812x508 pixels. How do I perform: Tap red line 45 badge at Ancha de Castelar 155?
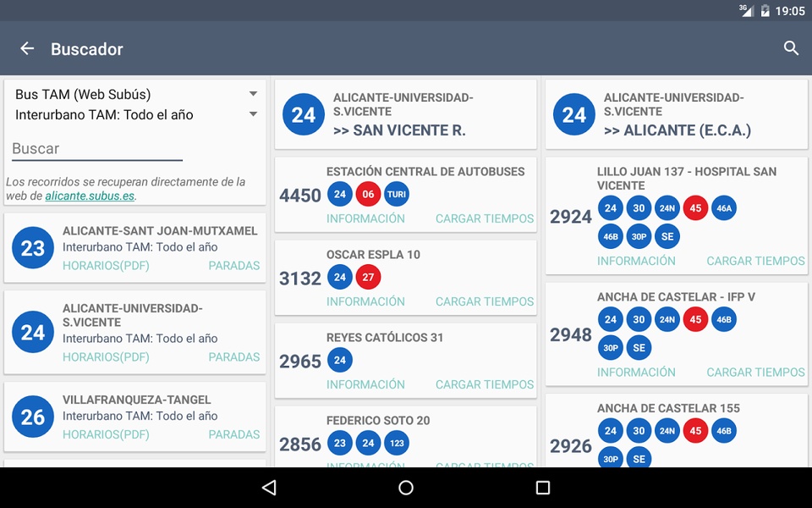tap(695, 431)
